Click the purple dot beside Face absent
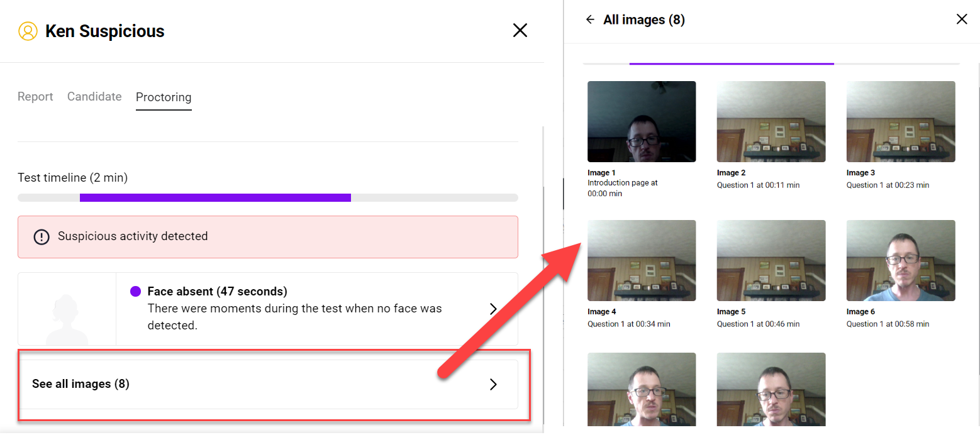The width and height of the screenshot is (980, 435). point(135,292)
